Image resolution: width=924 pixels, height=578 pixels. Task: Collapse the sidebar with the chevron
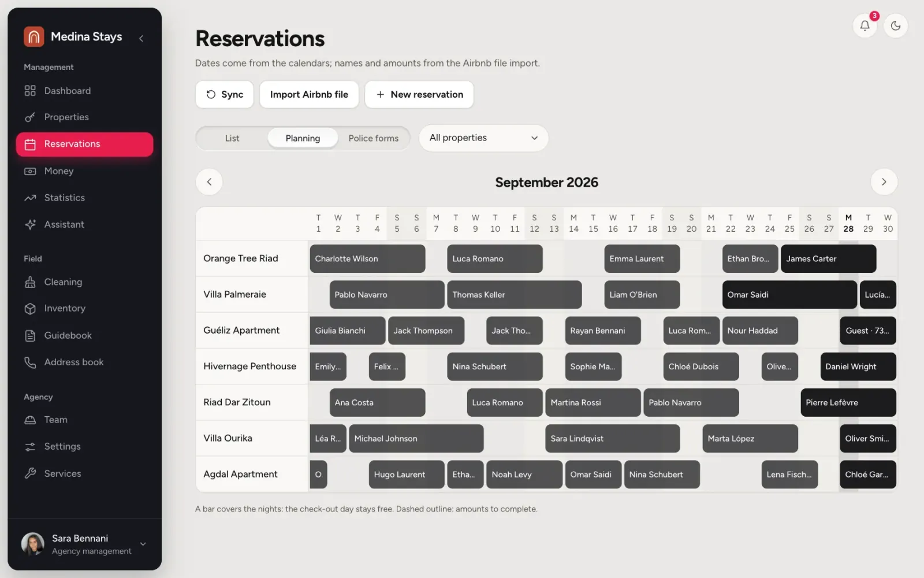click(141, 38)
